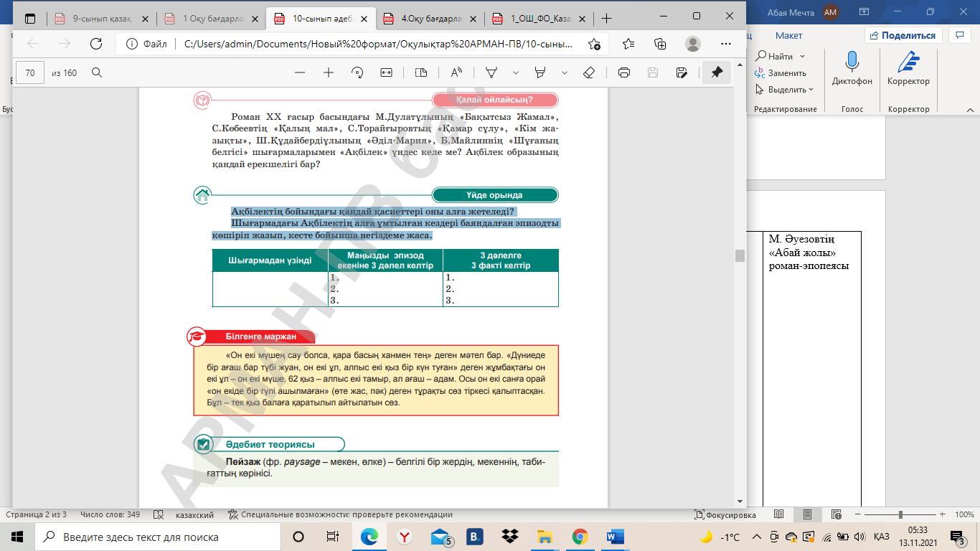The width and height of the screenshot is (980, 551).
Task: Select the Erase tool in PDF toolbar
Action: [x=589, y=72]
